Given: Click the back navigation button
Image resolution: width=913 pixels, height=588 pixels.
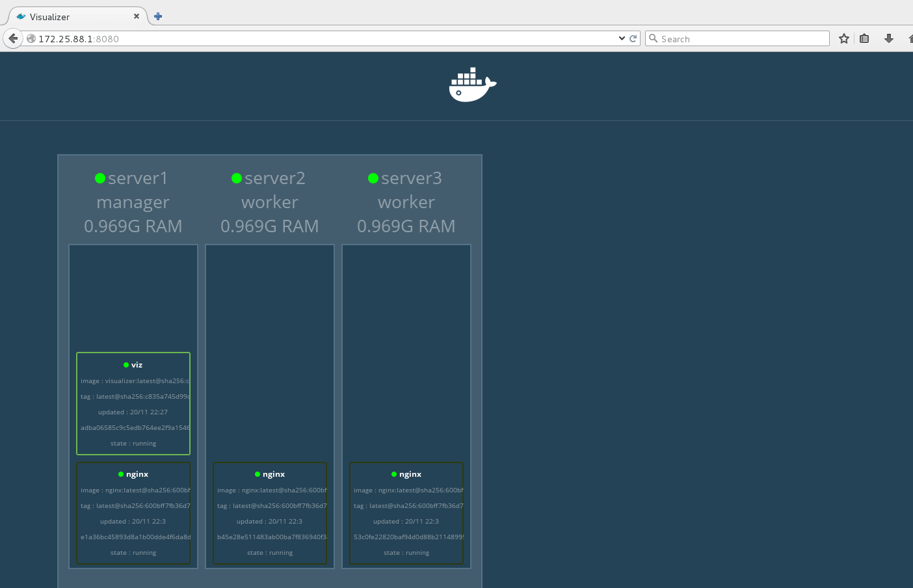Looking at the screenshot, I should coord(12,38).
